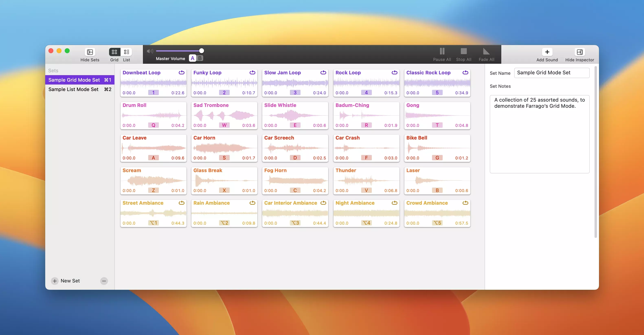This screenshot has height=335, width=644.
Task: Click the New Set button
Action: click(x=66, y=281)
